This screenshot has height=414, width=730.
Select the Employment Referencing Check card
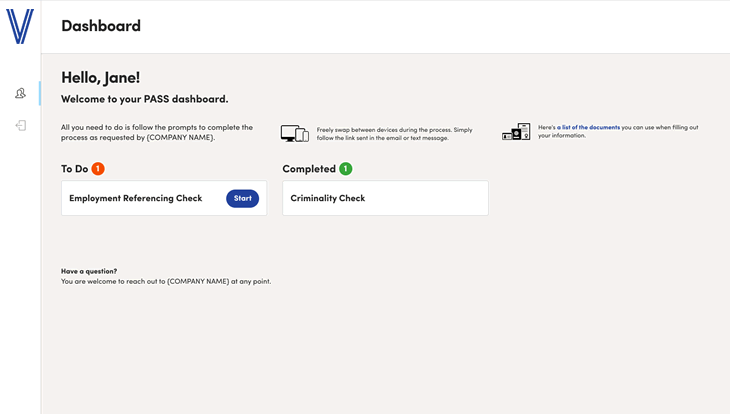click(140, 198)
